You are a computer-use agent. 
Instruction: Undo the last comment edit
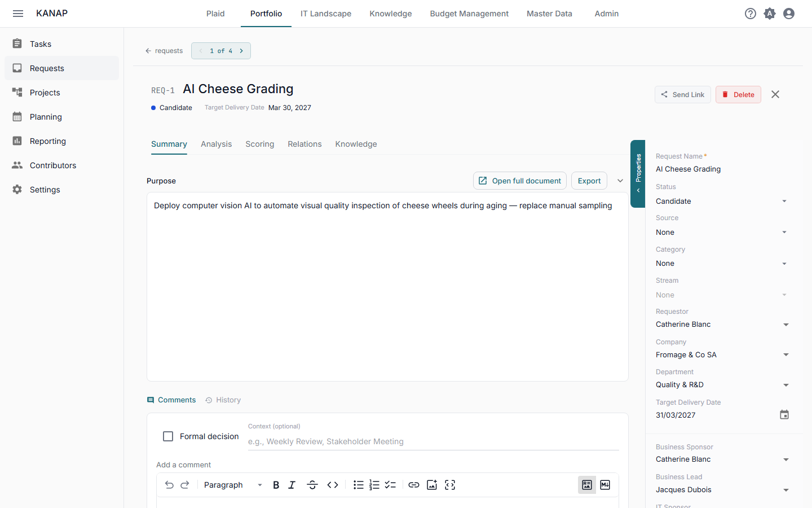(x=169, y=485)
